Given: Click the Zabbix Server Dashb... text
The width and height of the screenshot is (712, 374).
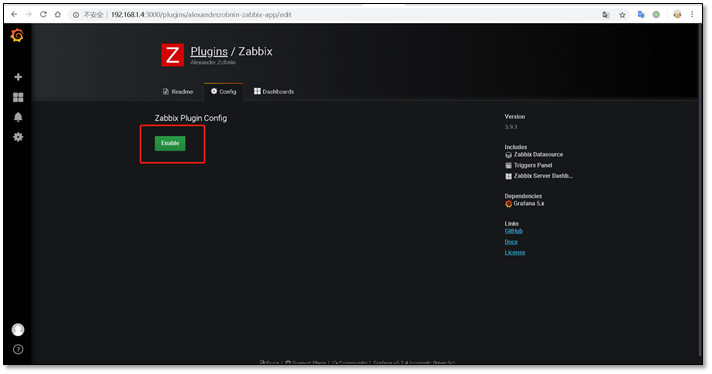Looking at the screenshot, I should click(x=543, y=176).
